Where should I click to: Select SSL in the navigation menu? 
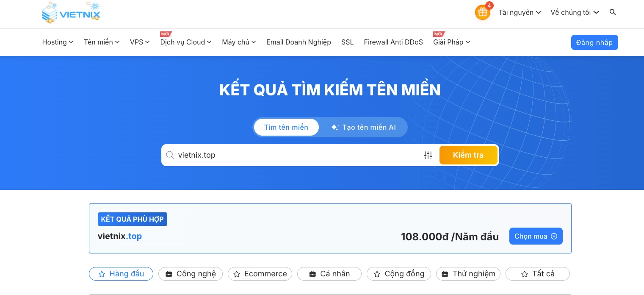point(347,42)
